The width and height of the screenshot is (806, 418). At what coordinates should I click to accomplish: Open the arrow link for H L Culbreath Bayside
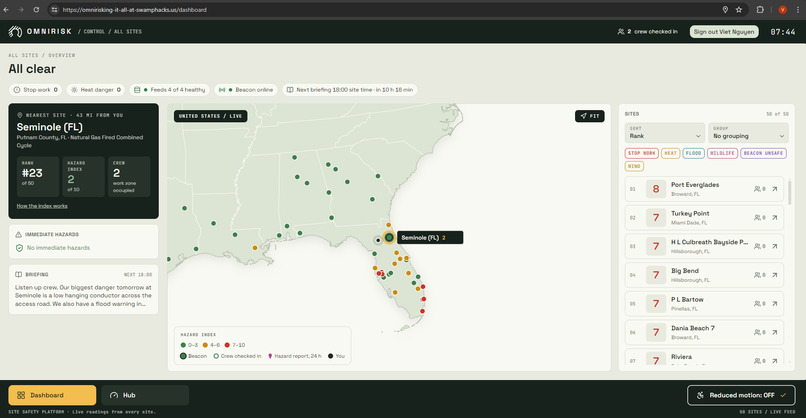pyautogui.click(x=775, y=246)
